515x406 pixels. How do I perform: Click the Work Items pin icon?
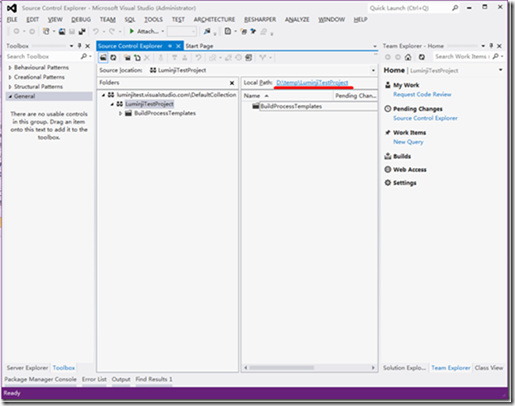tap(388, 132)
